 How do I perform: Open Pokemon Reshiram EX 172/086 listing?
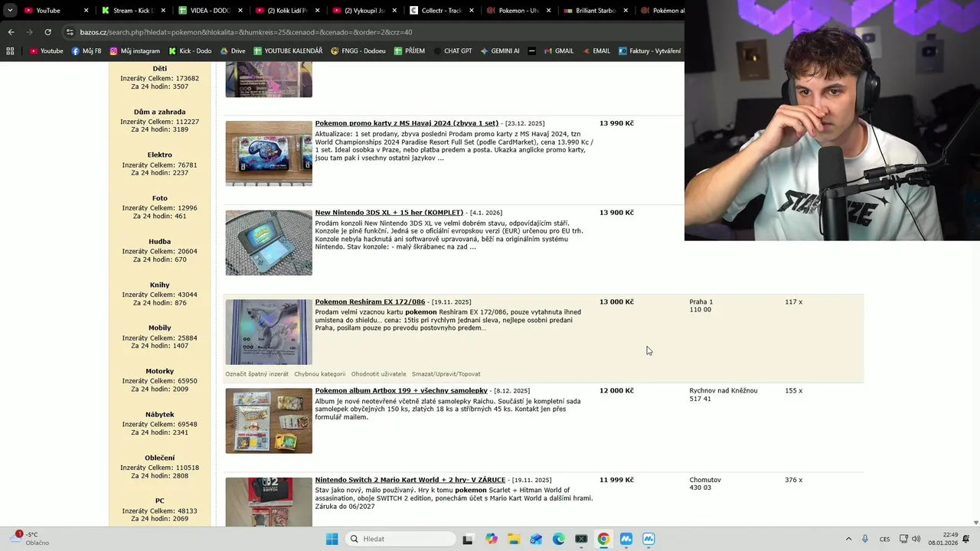[370, 302]
